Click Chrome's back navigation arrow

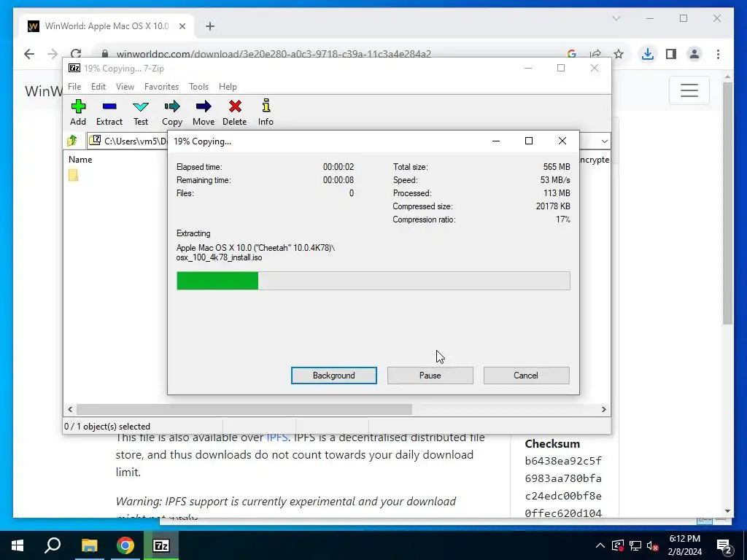click(29, 54)
